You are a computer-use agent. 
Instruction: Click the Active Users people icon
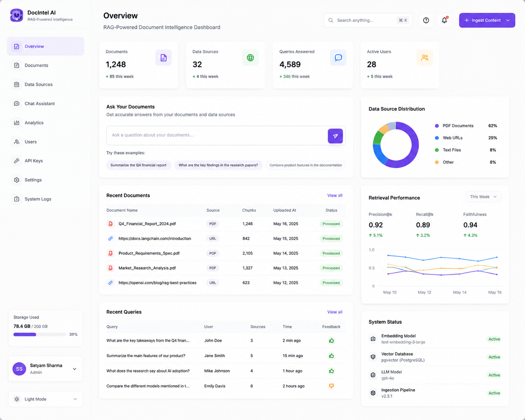425,58
